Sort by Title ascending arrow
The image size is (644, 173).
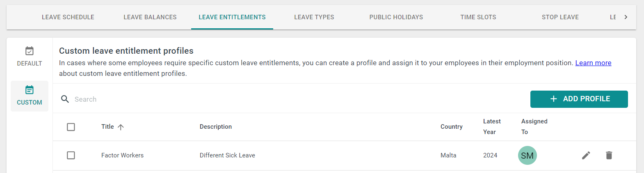[121, 127]
